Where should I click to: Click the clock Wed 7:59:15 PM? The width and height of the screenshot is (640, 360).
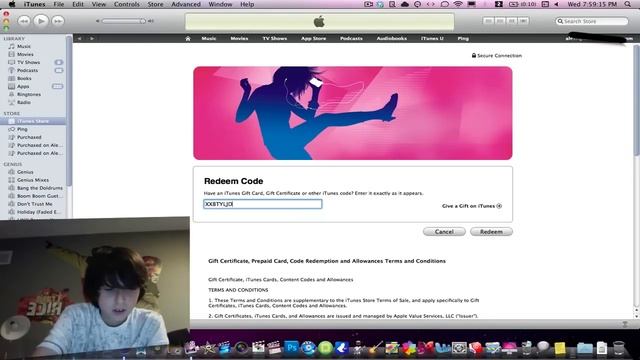click(592, 4)
